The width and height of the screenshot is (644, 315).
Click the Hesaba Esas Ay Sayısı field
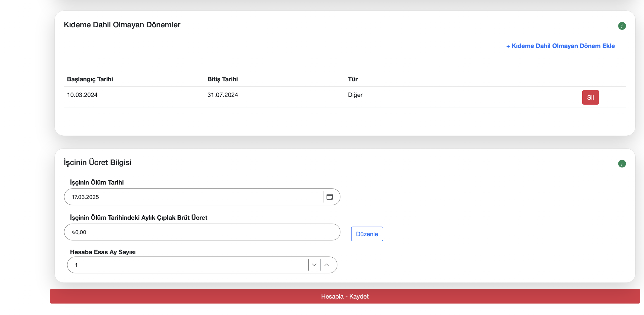tap(188, 265)
